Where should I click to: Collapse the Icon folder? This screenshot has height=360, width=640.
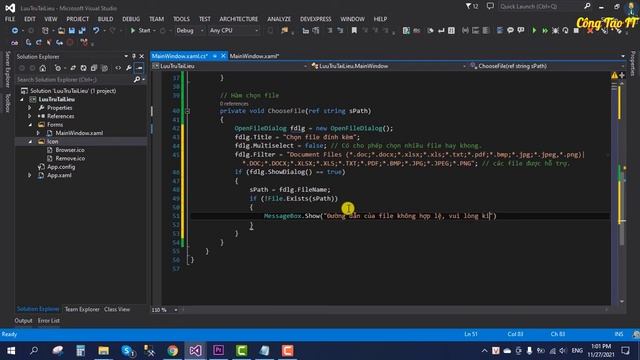tap(30, 142)
